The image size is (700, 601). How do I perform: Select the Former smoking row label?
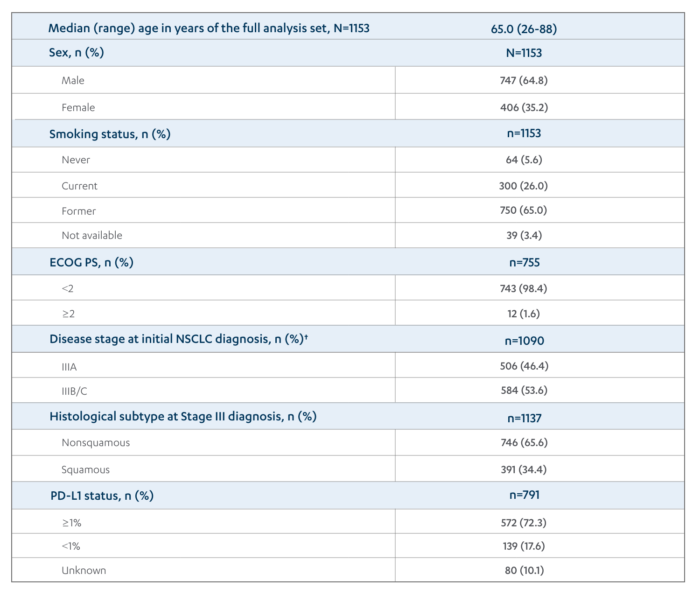pyautogui.click(x=78, y=211)
